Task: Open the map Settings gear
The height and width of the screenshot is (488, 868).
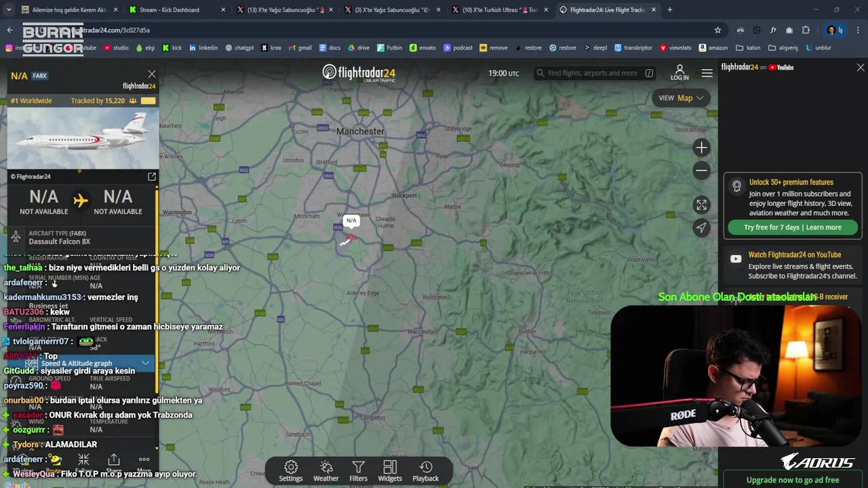Action: [291, 471]
